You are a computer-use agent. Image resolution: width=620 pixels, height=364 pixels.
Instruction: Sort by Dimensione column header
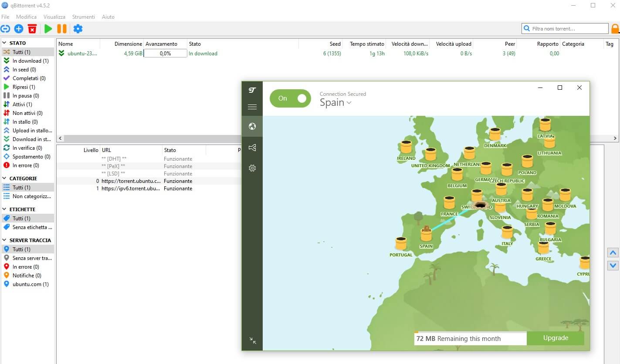click(122, 44)
